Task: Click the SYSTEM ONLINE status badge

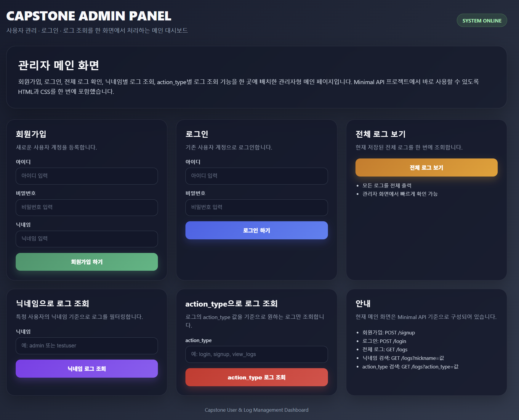Action: point(482,20)
